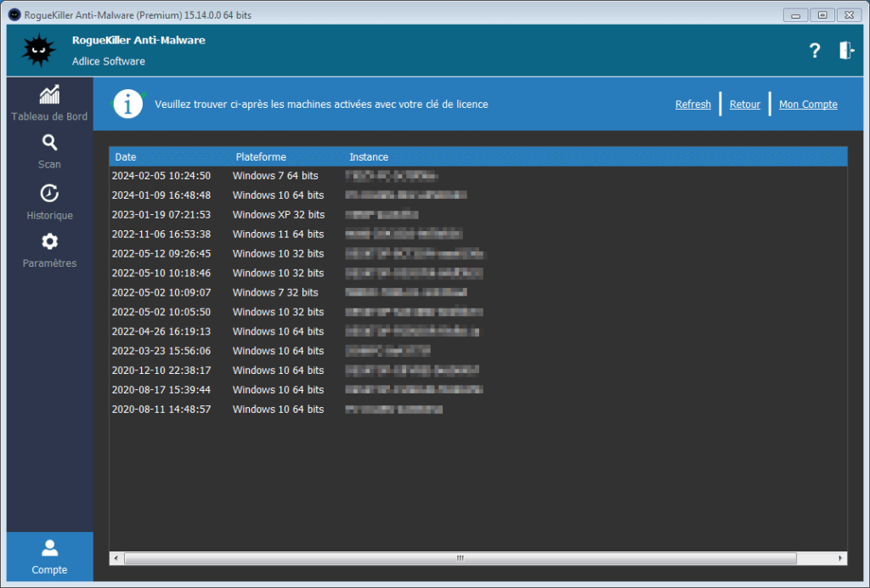Click the horizontal scrollbar left arrow

tap(116, 558)
